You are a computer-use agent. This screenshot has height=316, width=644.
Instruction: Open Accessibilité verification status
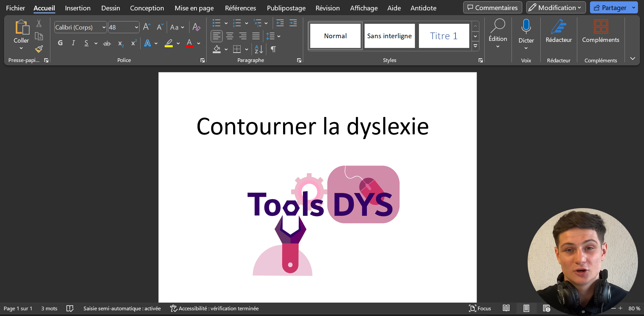(214, 308)
